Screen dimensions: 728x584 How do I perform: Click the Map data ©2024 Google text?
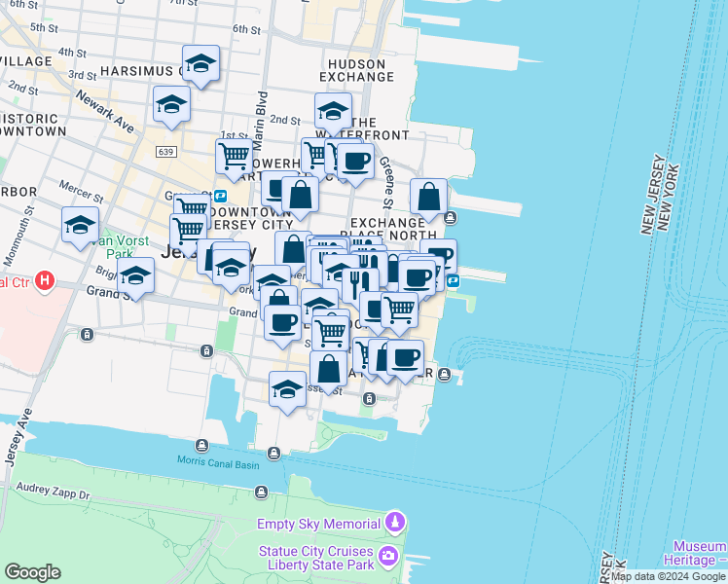coord(669,576)
